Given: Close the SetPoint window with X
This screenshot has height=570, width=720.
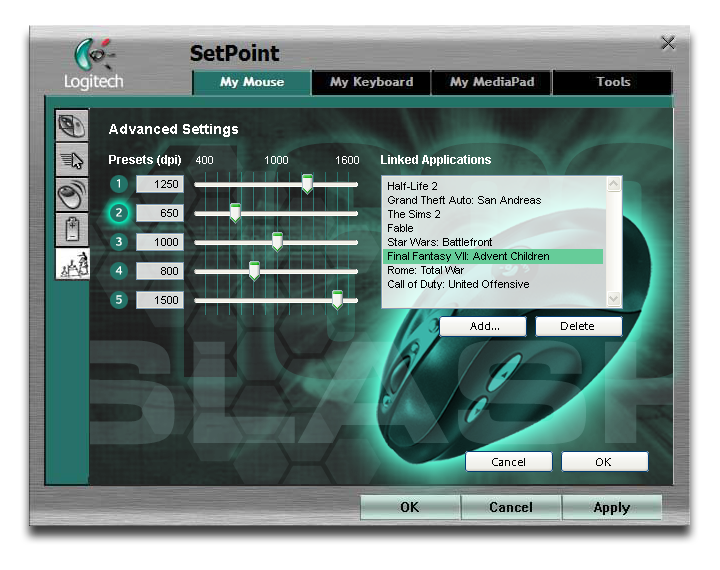Looking at the screenshot, I should click(668, 43).
